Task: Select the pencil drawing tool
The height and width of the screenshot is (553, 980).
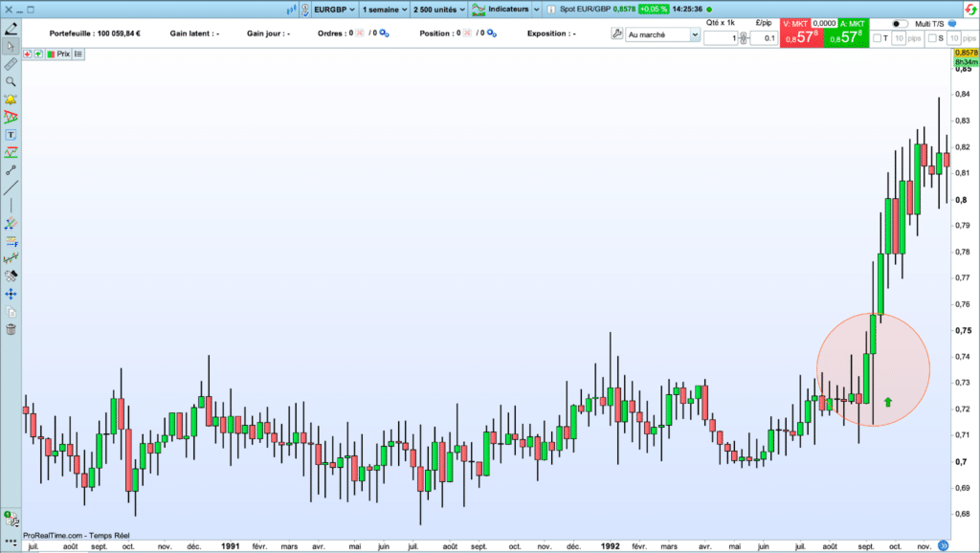Action: (11, 29)
